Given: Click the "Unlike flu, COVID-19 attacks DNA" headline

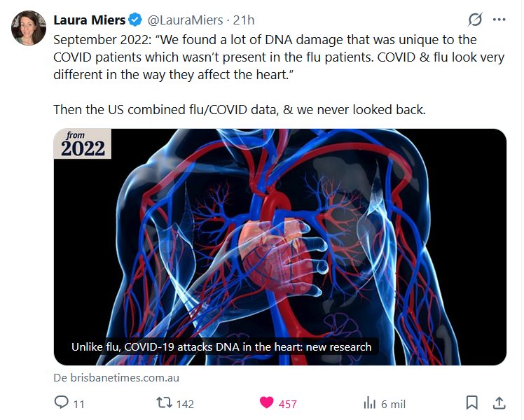Looking at the screenshot, I should tap(221, 346).
